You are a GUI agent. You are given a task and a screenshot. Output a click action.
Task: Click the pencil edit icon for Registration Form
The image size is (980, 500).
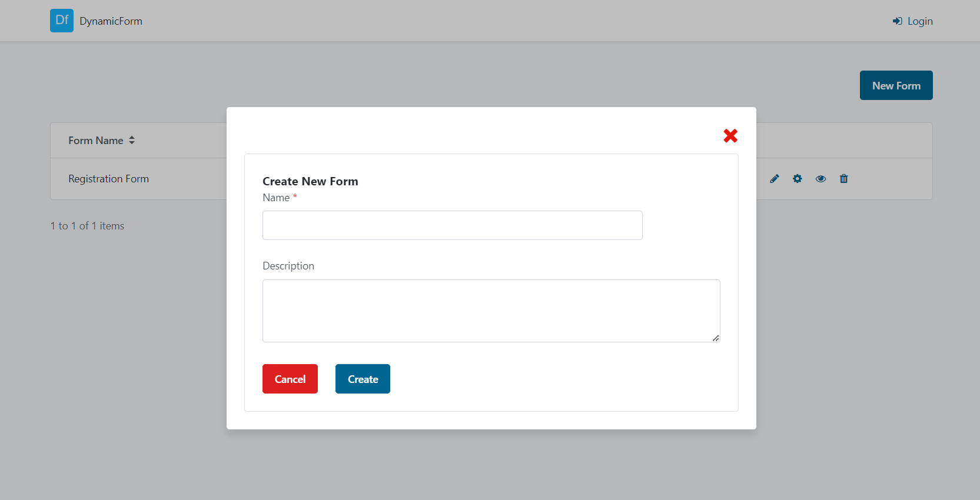[x=775, y=179]
